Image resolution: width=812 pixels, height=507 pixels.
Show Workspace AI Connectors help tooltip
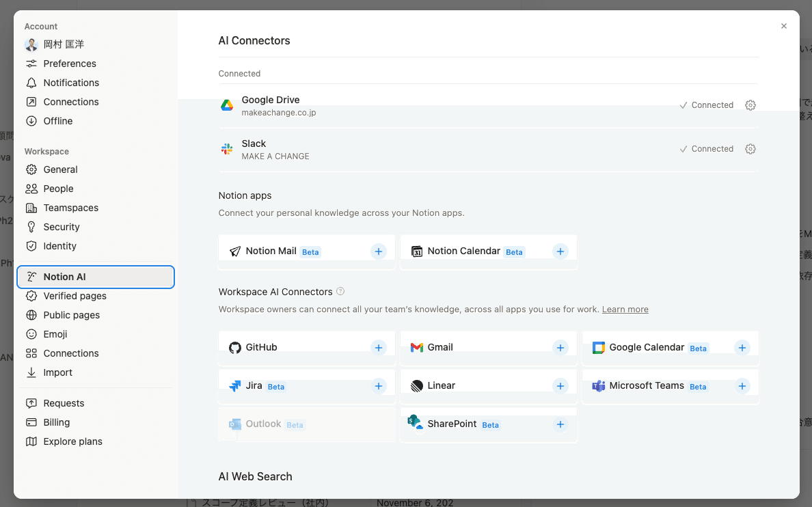[340, 292]
